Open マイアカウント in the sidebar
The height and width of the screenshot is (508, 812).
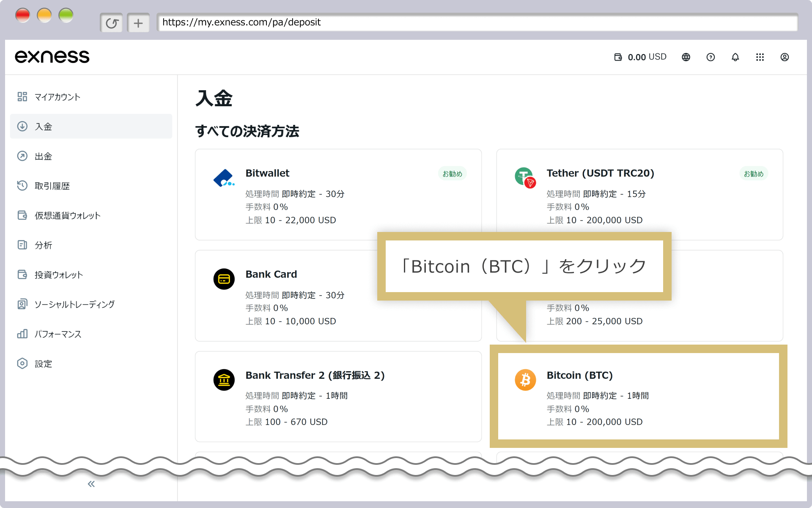(91, 97)
